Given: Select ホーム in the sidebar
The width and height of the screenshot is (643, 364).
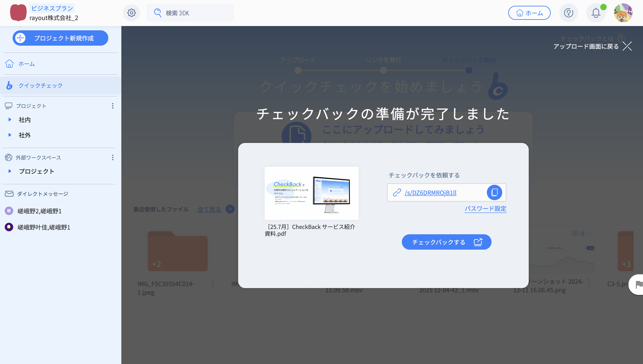Looking at the screenshot, I should (x=26, y=64).
